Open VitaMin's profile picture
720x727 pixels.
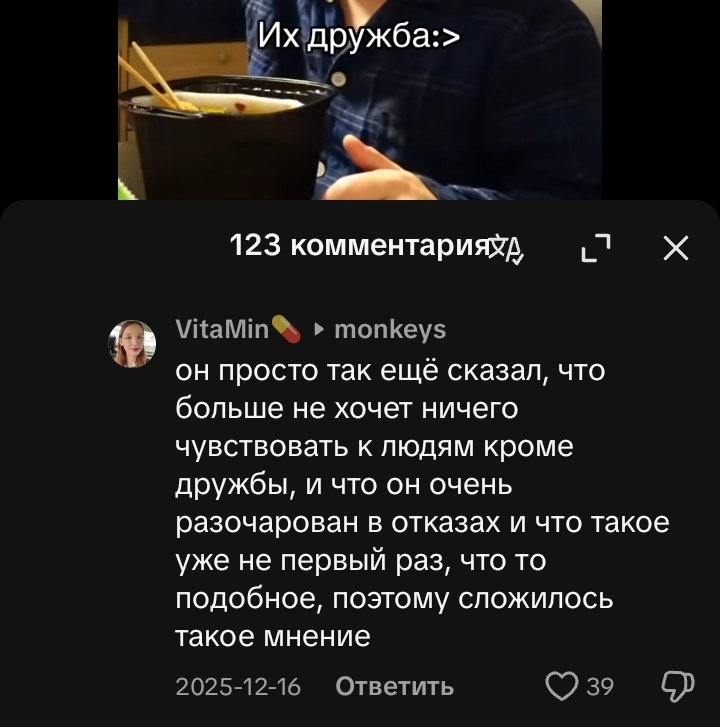[132, 344]
